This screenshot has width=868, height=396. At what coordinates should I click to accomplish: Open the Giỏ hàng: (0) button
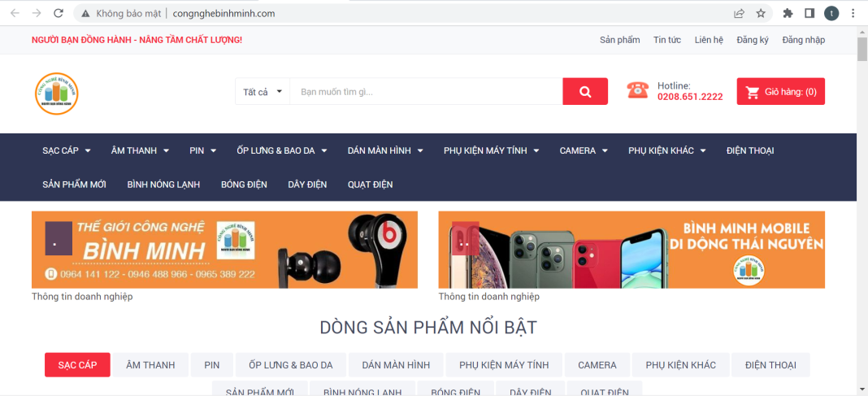[780, 91]
